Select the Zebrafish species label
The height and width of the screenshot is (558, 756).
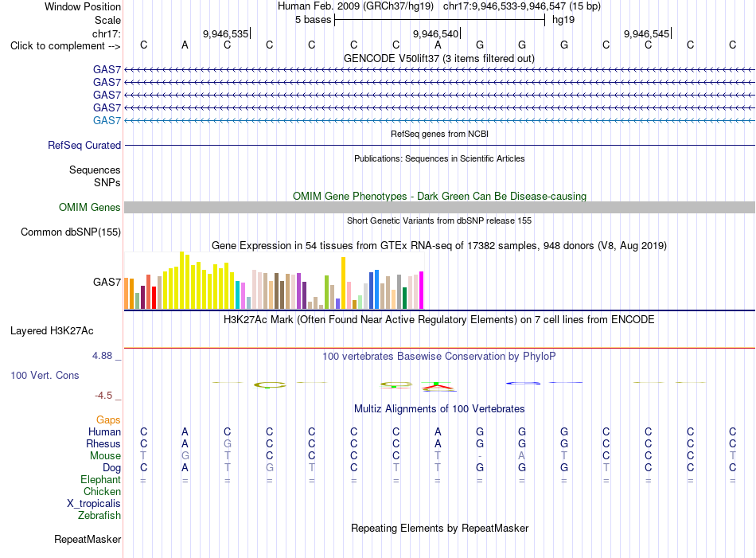click(x=99, y=516)
